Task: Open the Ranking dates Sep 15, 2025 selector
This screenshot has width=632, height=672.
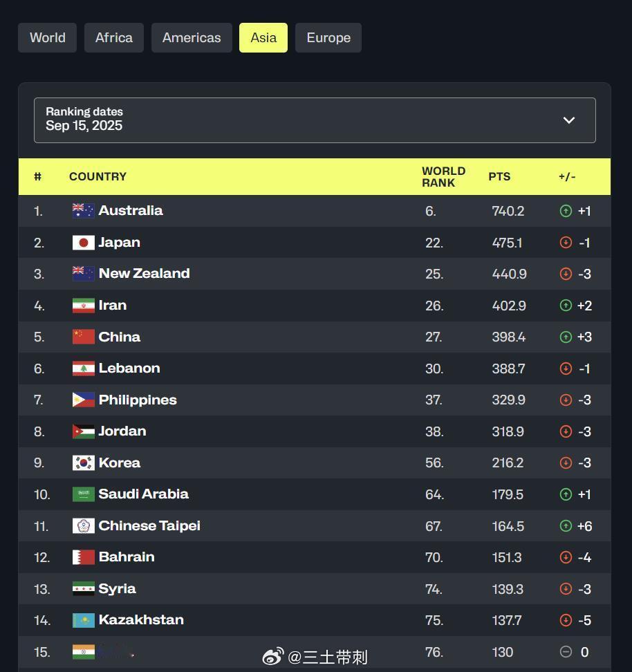Action: coord(315,120)
